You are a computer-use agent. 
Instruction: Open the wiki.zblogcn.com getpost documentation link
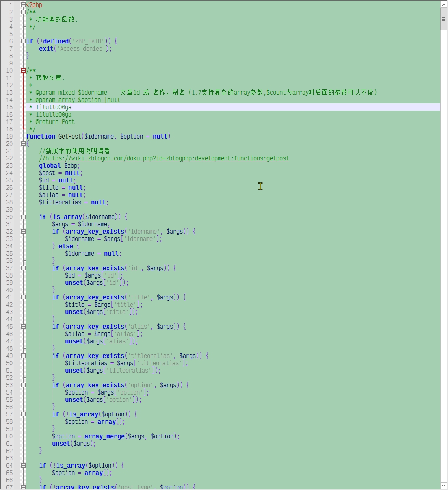point(167,158)
